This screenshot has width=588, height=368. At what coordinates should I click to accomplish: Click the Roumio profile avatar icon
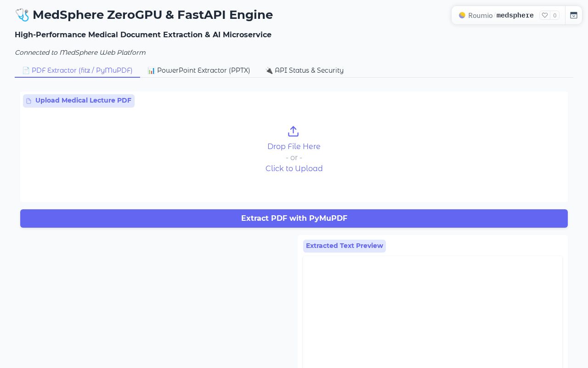(462, 15)
